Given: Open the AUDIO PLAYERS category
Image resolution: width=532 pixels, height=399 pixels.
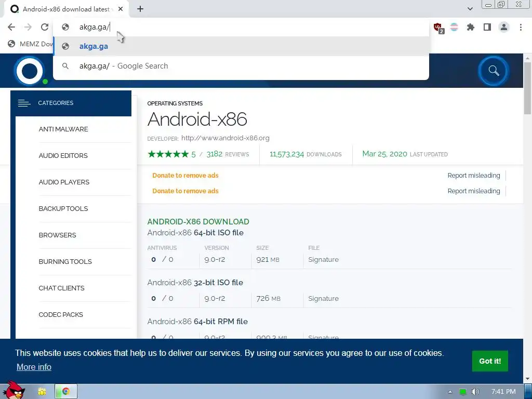Looking at the screenshot, I should tap(64, 182).
